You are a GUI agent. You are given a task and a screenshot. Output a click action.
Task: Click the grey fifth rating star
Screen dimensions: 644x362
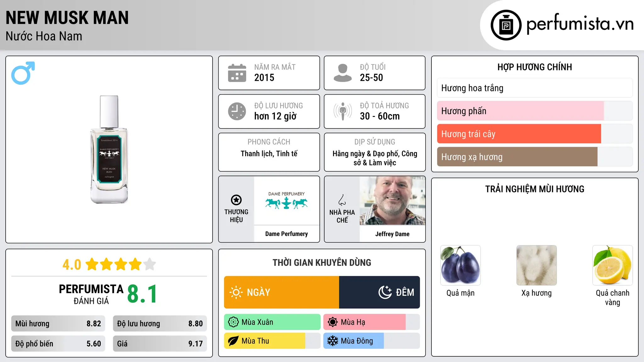[x=150, y=264]
